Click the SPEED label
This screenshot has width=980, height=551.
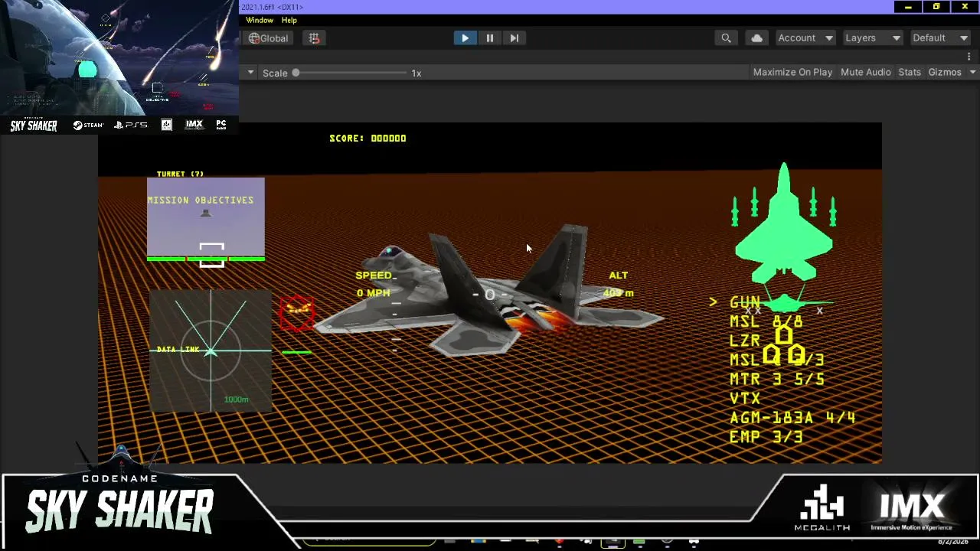pos(374,275)
